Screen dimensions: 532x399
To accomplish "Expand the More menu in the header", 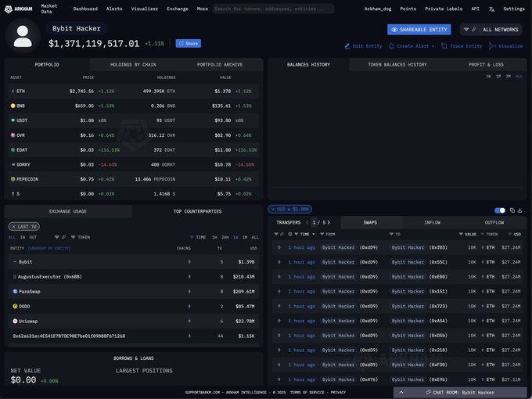I will (203, 9).
